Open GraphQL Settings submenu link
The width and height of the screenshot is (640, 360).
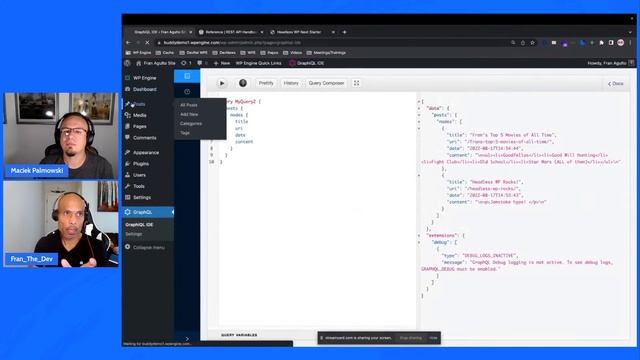pos(134,234)
